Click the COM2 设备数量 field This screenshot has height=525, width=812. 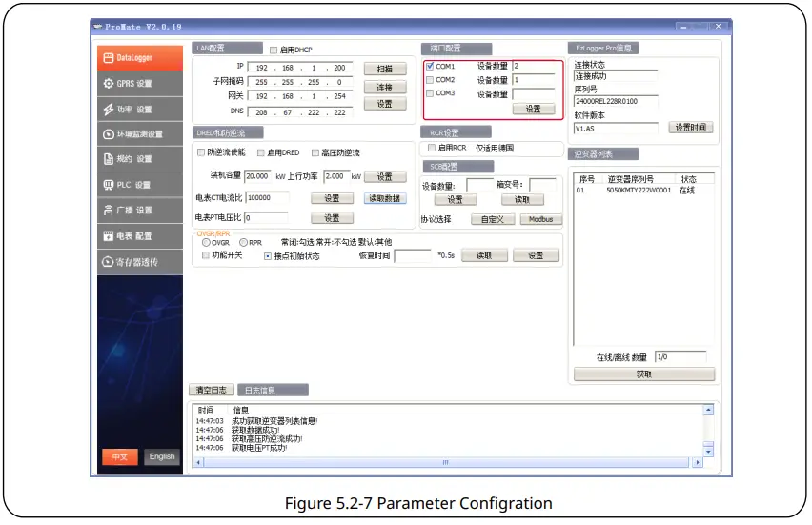tap(533, 80)
